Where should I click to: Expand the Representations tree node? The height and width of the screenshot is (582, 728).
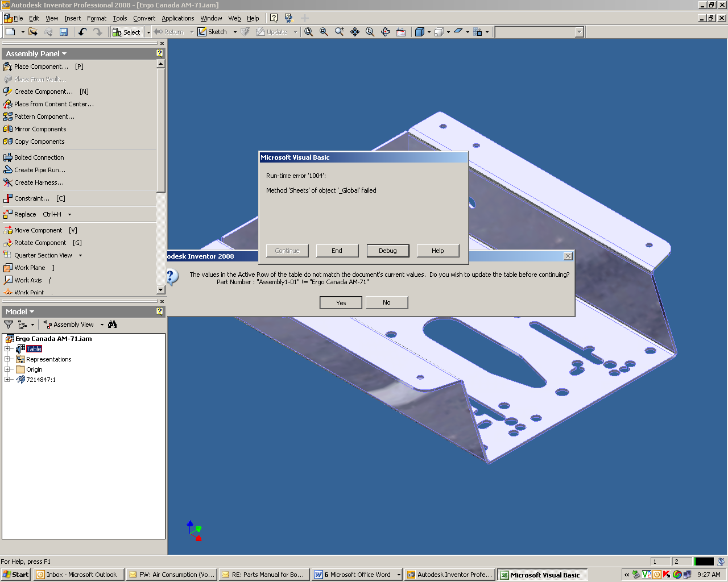7,359
